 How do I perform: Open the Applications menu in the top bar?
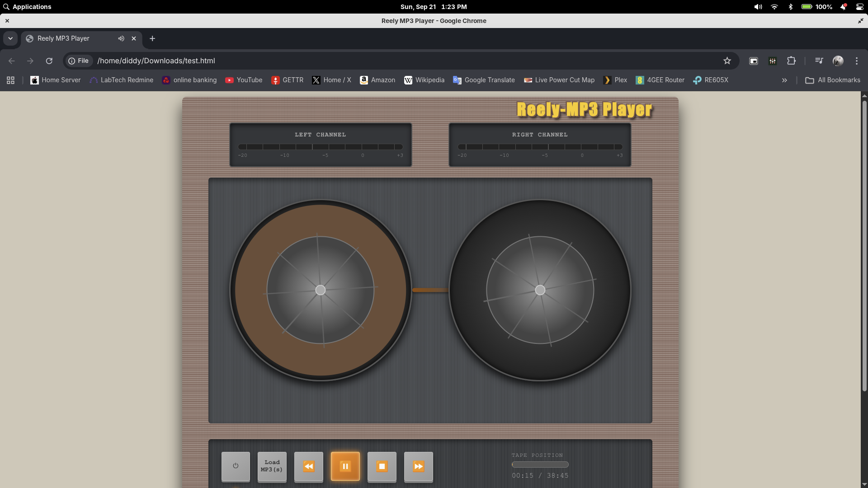point(27,7)
